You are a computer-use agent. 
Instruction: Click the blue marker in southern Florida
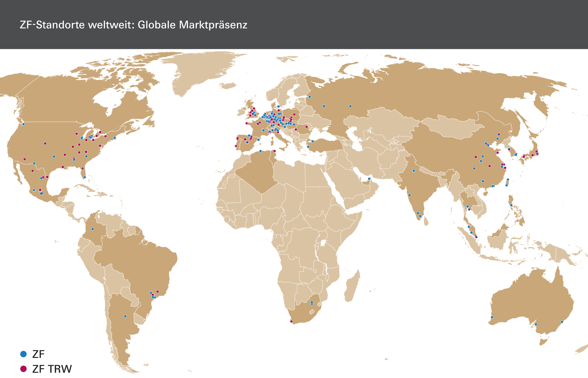pyautogui.click(x=85, y=177)
